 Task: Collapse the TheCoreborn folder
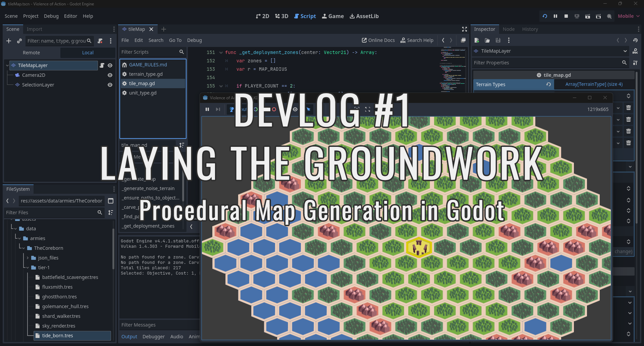point(24,248)
